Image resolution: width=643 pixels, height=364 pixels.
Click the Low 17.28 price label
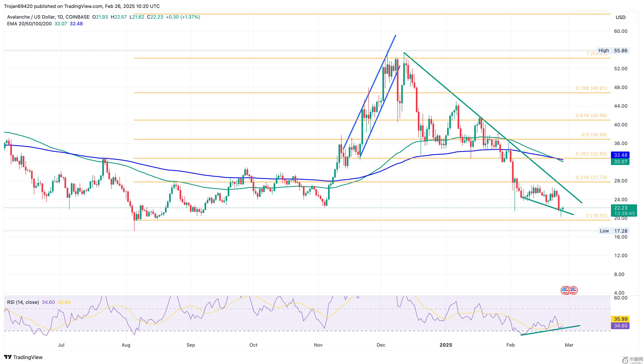pyautogui.click(x=613, y=231)
